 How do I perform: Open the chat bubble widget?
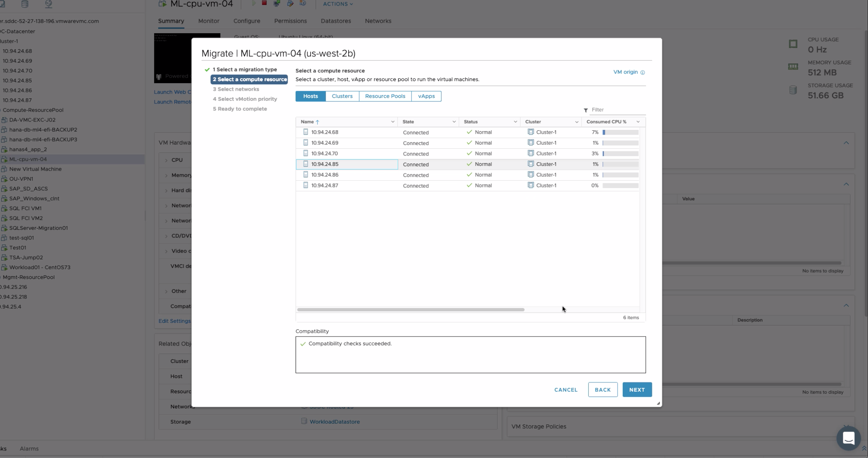click(x=848, y=438)
